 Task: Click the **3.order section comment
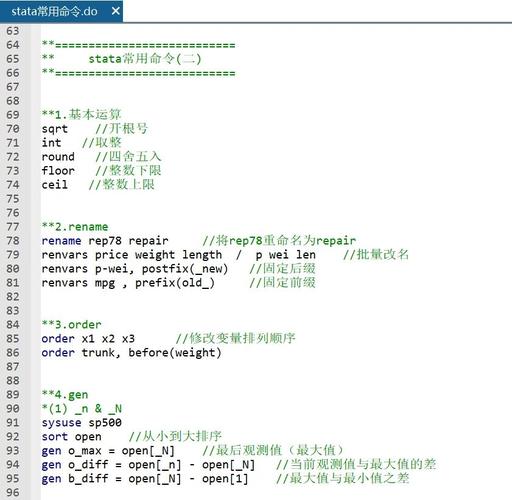tap(72, 324)
